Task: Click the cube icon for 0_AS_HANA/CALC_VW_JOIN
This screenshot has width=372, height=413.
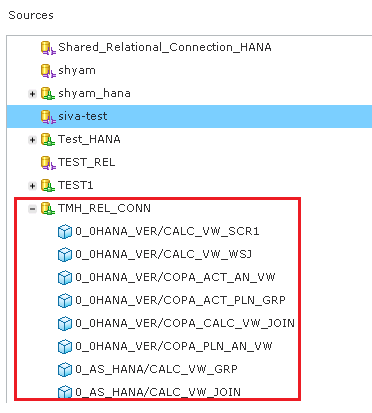Action: pos(65,392)
